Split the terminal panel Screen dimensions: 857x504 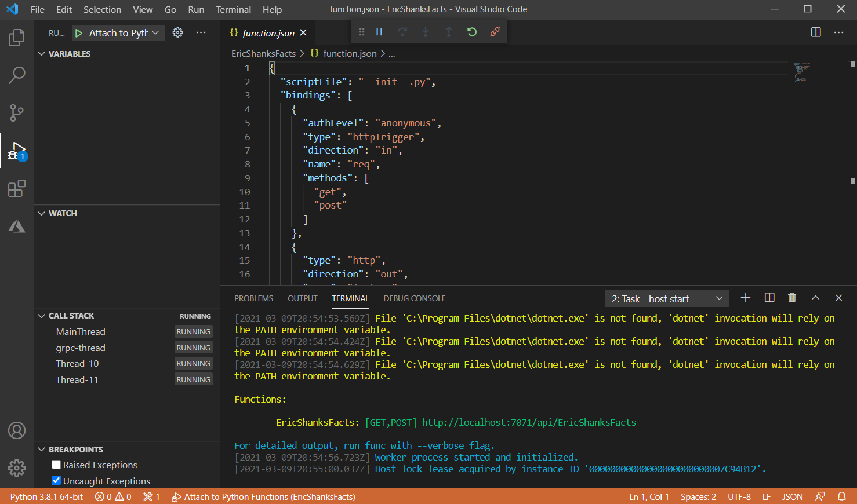click(769, 298)
